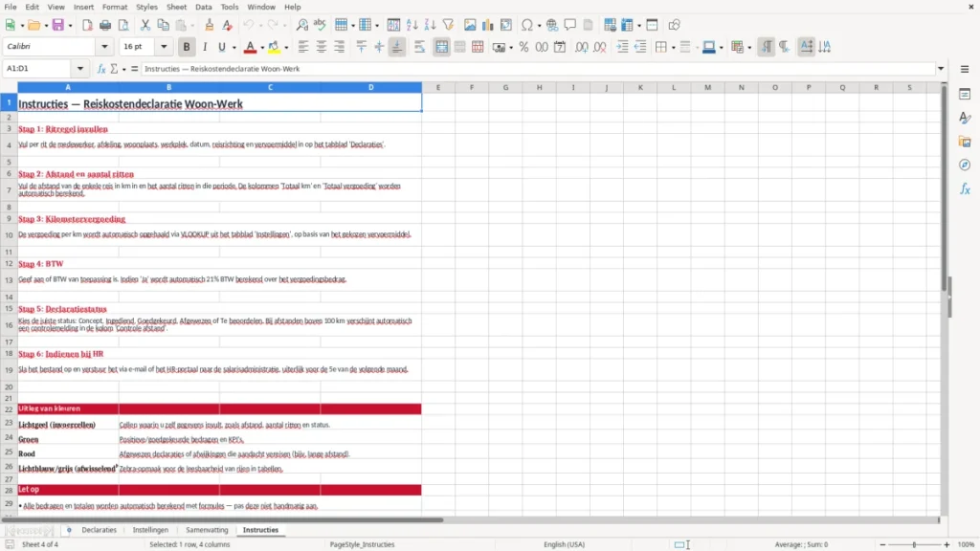Open sidebar settings menu button
This screenshot has width=980, height=551.
(965, 69)
